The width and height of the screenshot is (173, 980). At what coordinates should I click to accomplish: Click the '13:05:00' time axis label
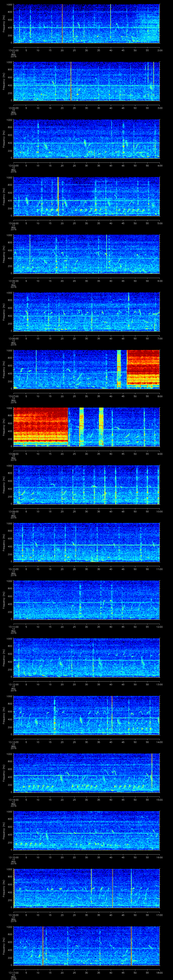point(13,281)
